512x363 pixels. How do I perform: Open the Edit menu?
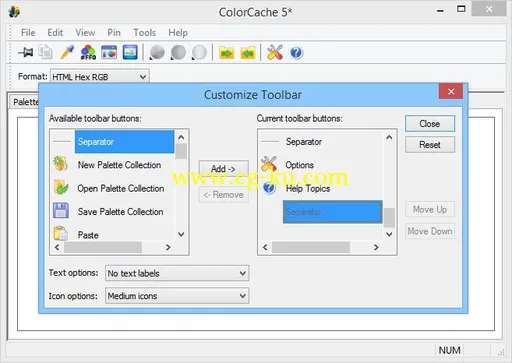click(55, 33)
